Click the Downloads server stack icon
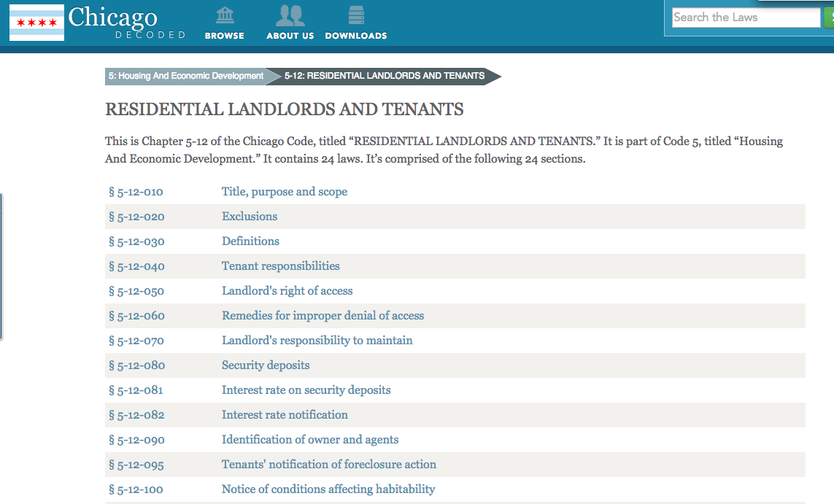Screen dimensions: 834x504 (x=356, y=15)
